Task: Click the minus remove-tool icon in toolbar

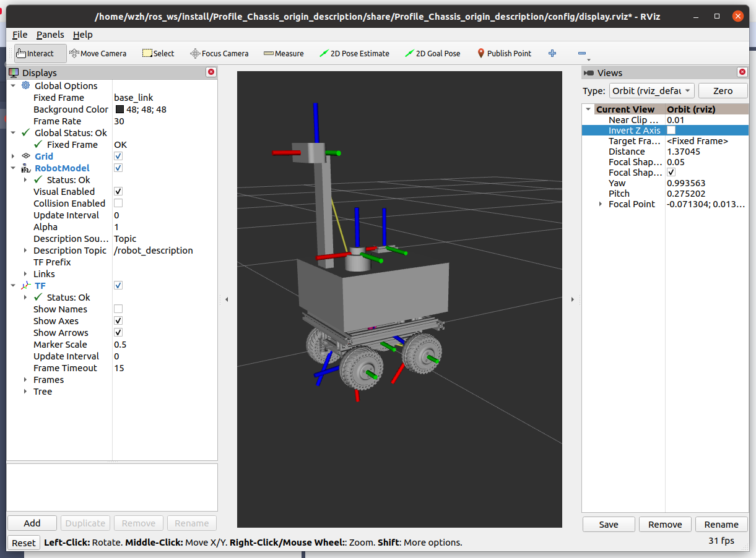Action: [581, 53]
